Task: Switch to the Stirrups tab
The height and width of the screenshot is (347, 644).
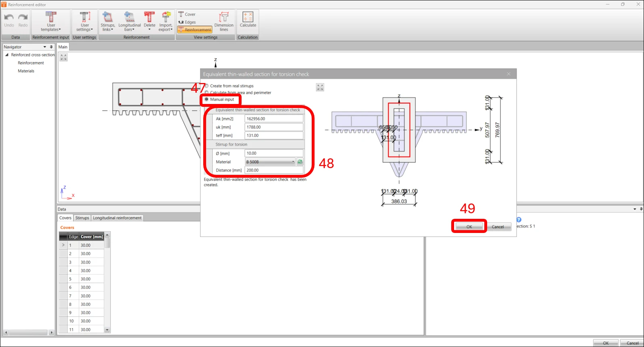Action: (x=82, y=218)
